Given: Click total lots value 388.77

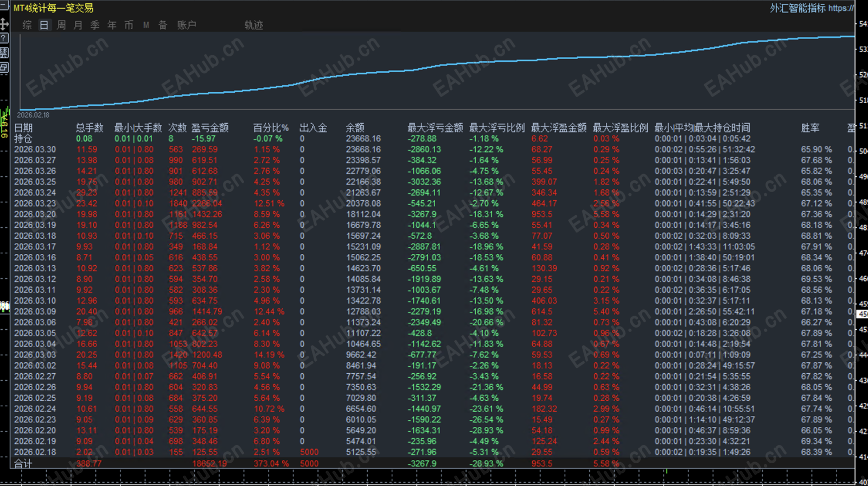Looking at the screenshot, I should (89, 464).
